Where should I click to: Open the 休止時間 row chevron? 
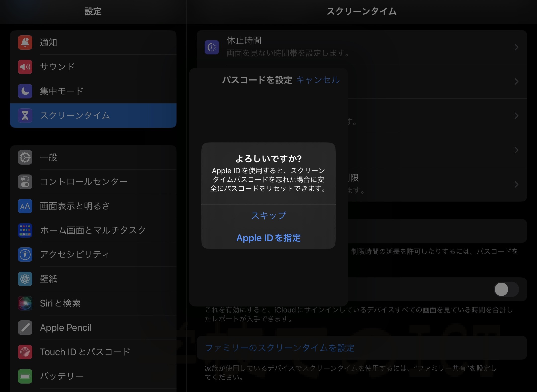tap(516, 47)
